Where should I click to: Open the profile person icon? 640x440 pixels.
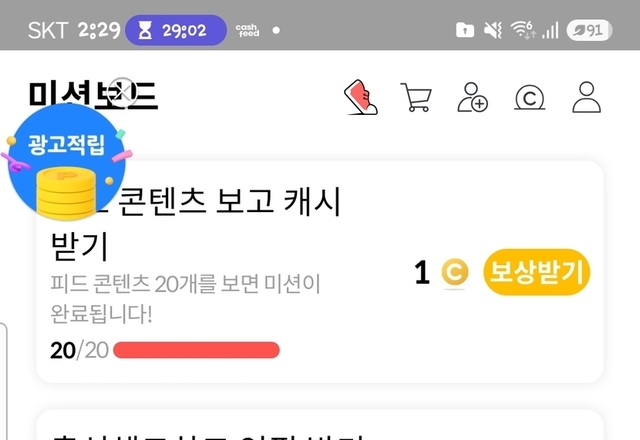(587, 97)
